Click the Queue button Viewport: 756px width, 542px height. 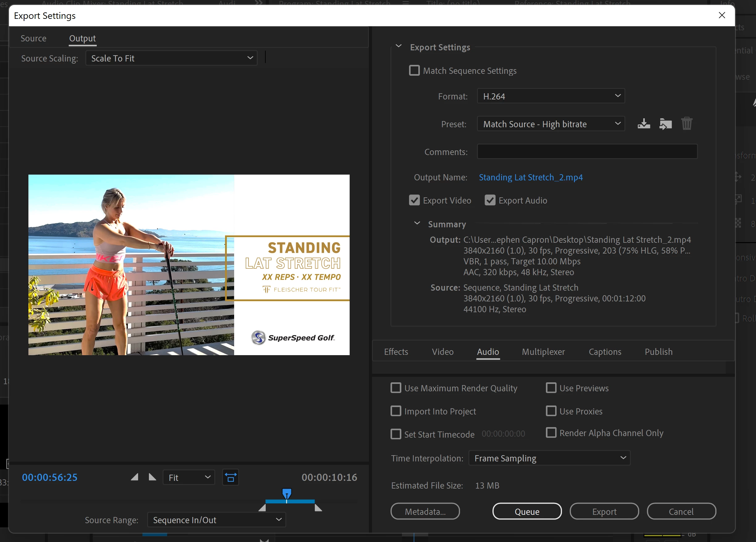(x=527, y=511)
